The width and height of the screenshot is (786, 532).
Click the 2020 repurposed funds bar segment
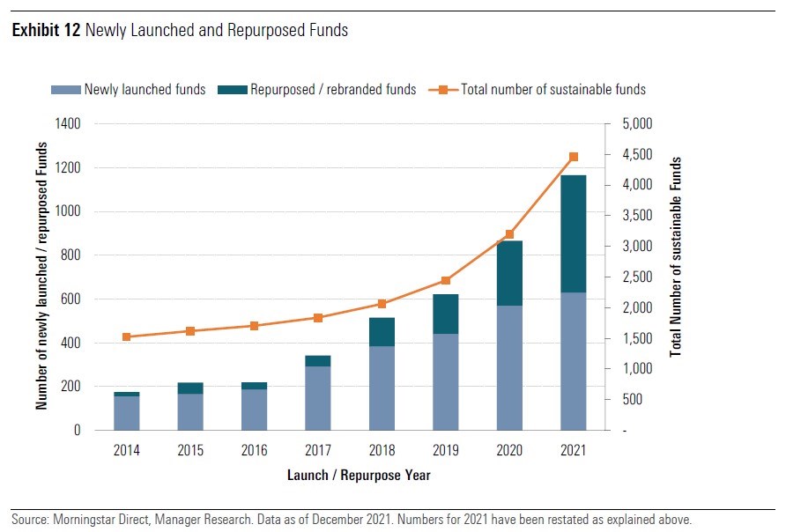[509, 273]
